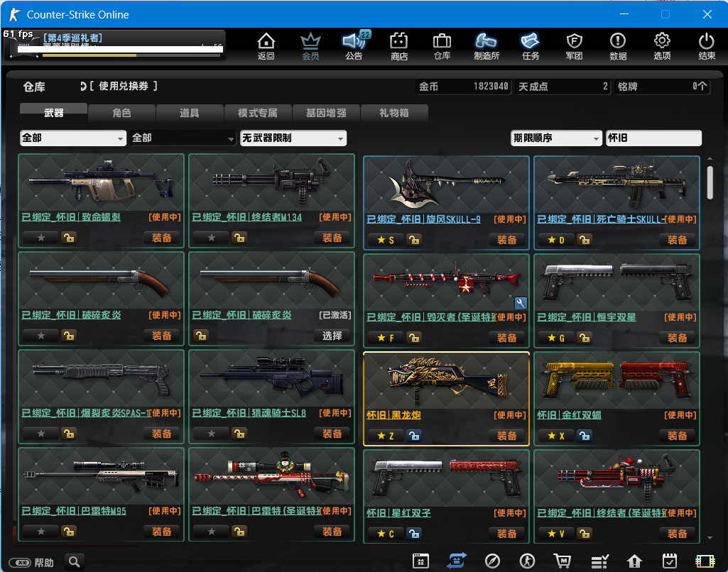Click the 返回 home icon
728x572 pixels.
click(266, 46)
